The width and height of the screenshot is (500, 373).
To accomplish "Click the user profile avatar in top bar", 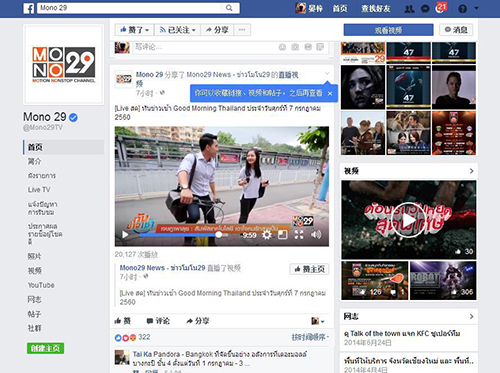I will [x=300, y=8].
